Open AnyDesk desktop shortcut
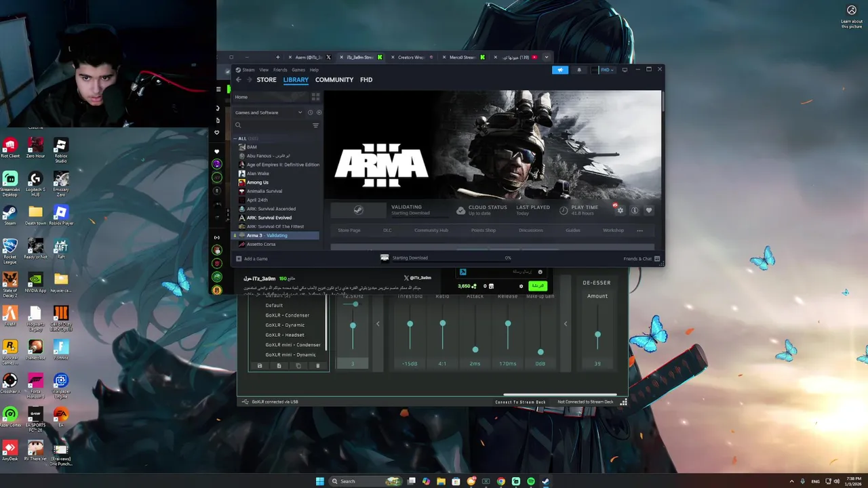The height and width of the screenshot is (488, 868). (x=9, y=451)
